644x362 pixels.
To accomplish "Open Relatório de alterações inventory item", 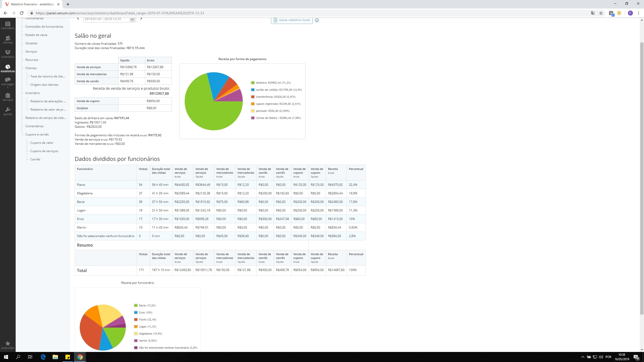I will [48, 101].
